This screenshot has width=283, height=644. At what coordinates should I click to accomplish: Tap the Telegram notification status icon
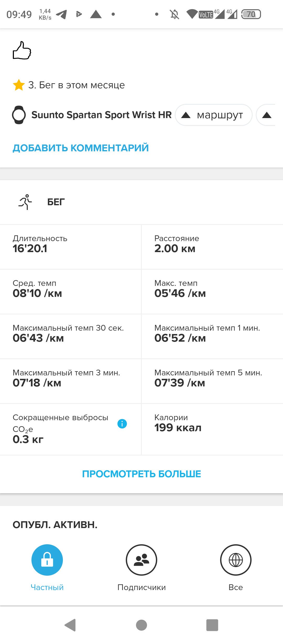coord(62,14)
